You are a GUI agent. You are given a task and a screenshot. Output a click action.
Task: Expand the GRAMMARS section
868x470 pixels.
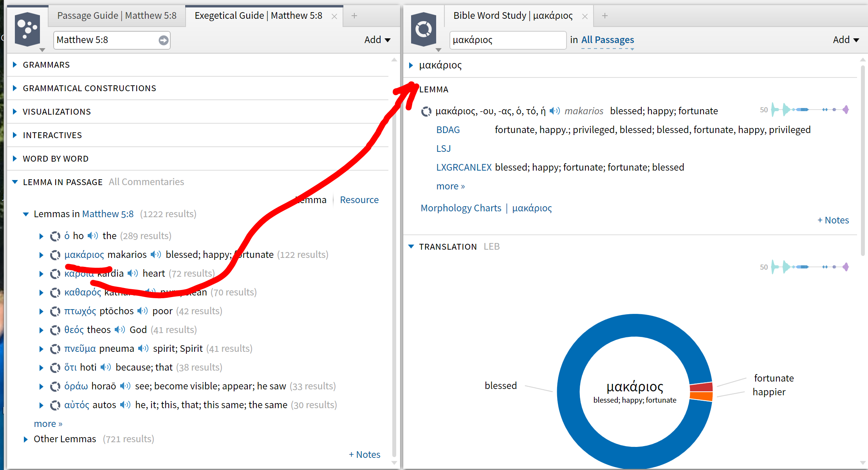click(x=15, y=65)
